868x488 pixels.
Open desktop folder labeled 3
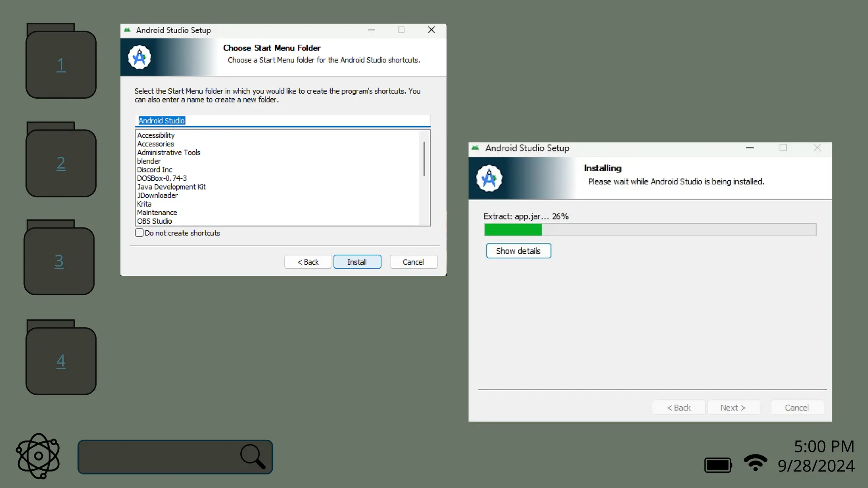coord(59,260)
